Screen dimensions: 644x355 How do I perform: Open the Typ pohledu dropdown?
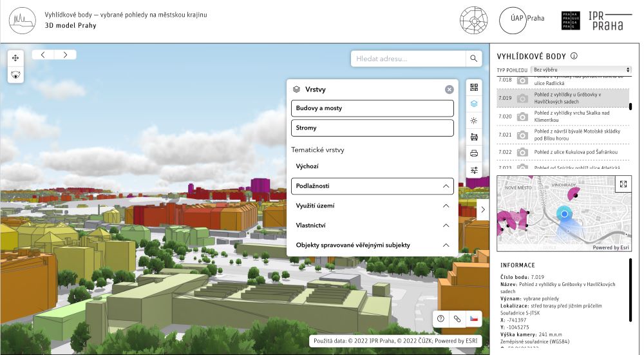[581, 70]
